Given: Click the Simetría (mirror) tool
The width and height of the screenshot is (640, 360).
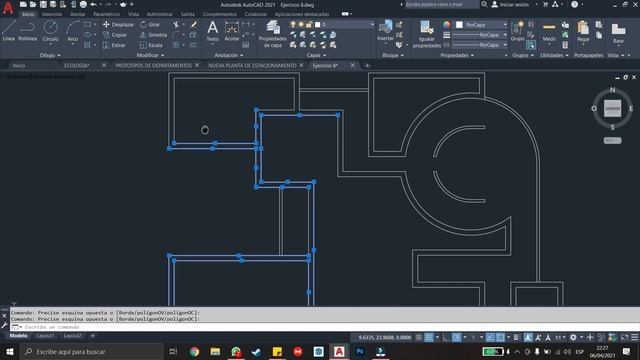Looking at the screenshot, I should [153, 35].
